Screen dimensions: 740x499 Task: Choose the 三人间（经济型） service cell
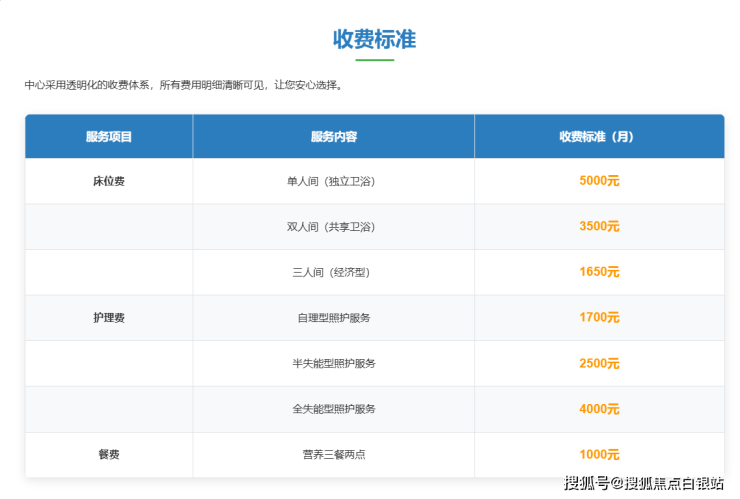[x=334, y=272]
